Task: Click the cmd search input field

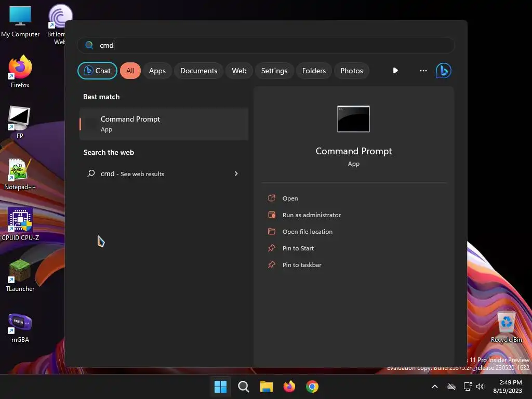Action: point(265,45)
